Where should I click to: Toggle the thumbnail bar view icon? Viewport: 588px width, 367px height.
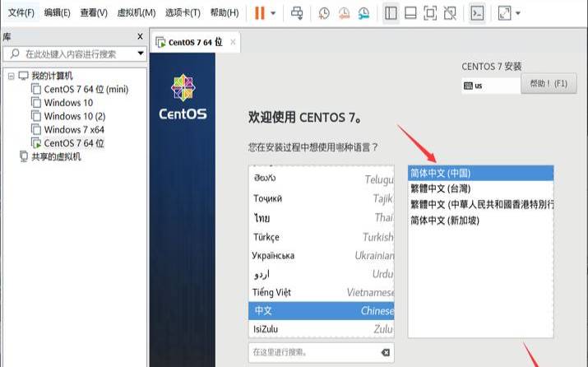point(410,13)
